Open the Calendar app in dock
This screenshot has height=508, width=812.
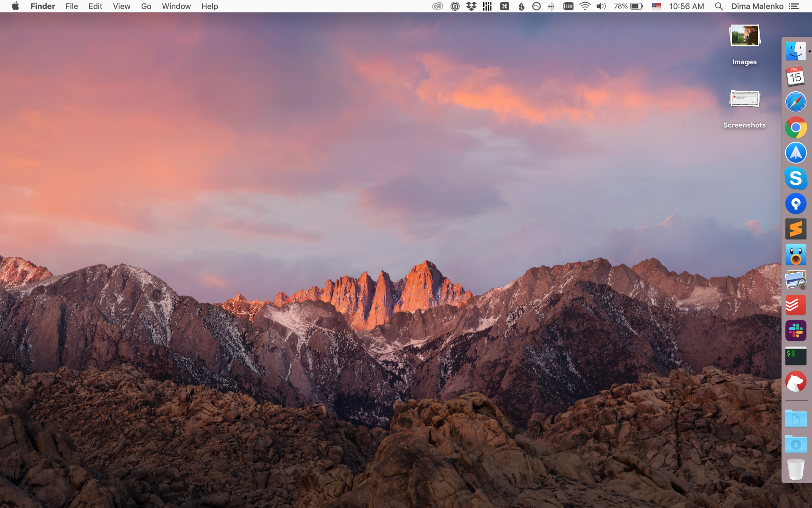[x=795, y=77]
